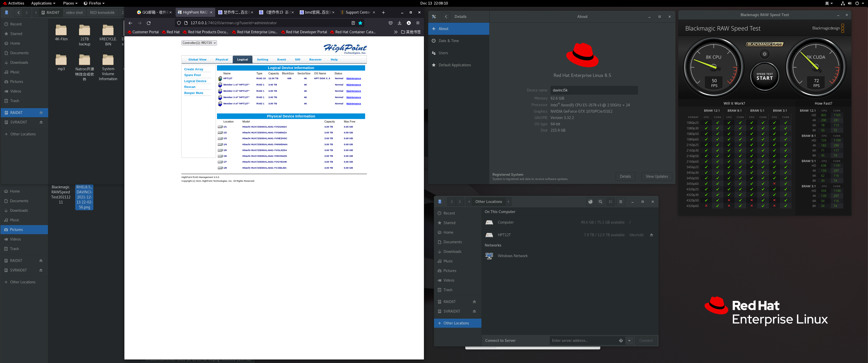Eject the HPT12T drive in Other Locations

click(651, 235)
